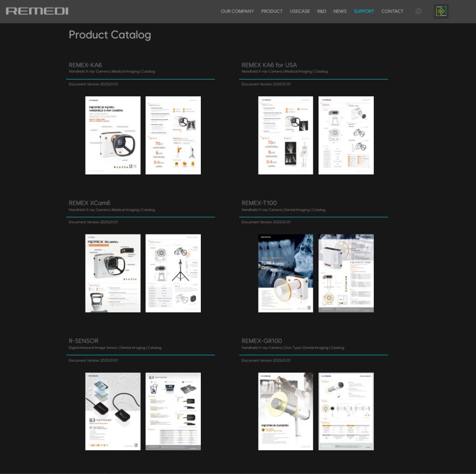Click the REMEDI logo
This screenshot has height=474, width=476.
tap(36, 11)
